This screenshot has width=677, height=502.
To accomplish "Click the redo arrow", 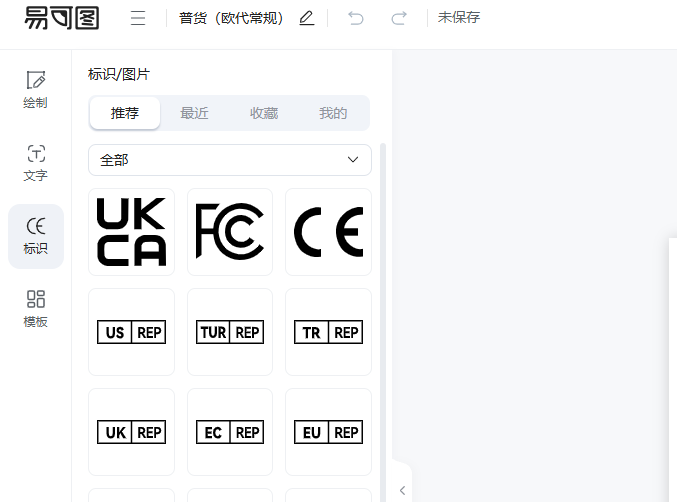I will (399, 18).
